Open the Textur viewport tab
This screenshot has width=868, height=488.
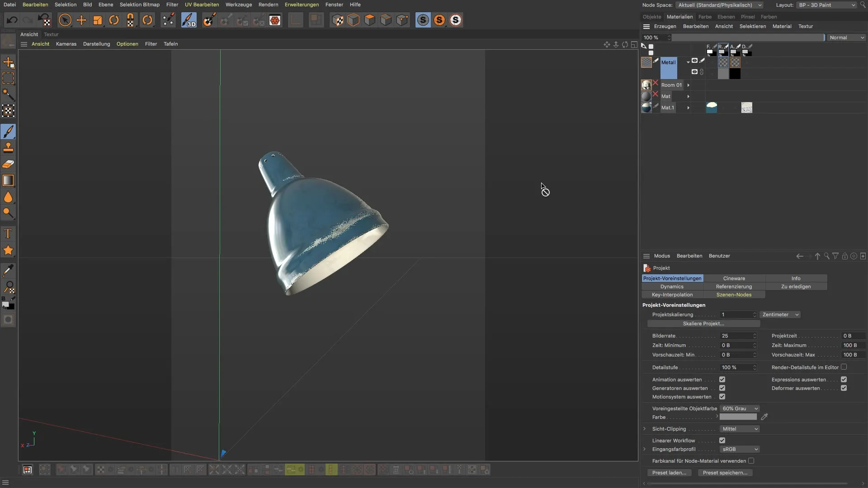(51, 34)
